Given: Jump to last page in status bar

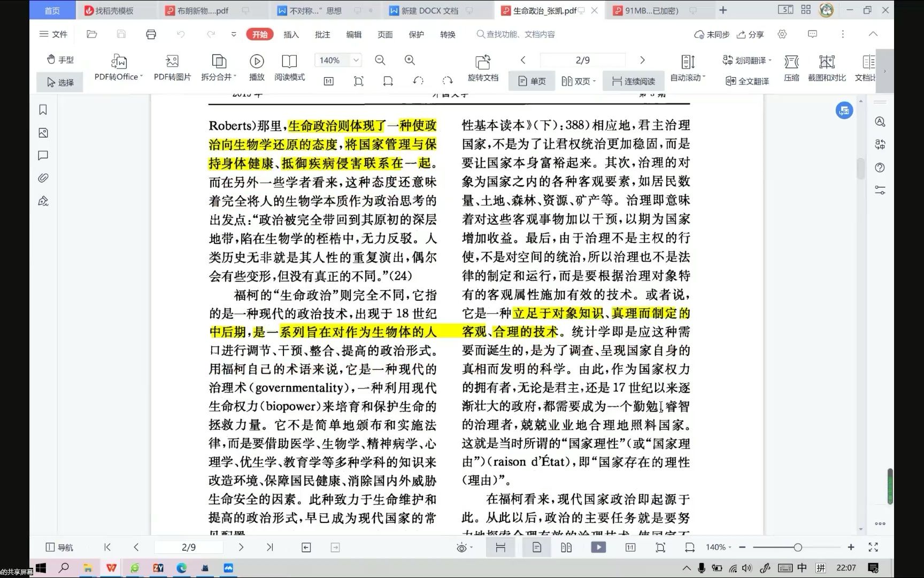Looking at the screenshot, I should [269, 547].
